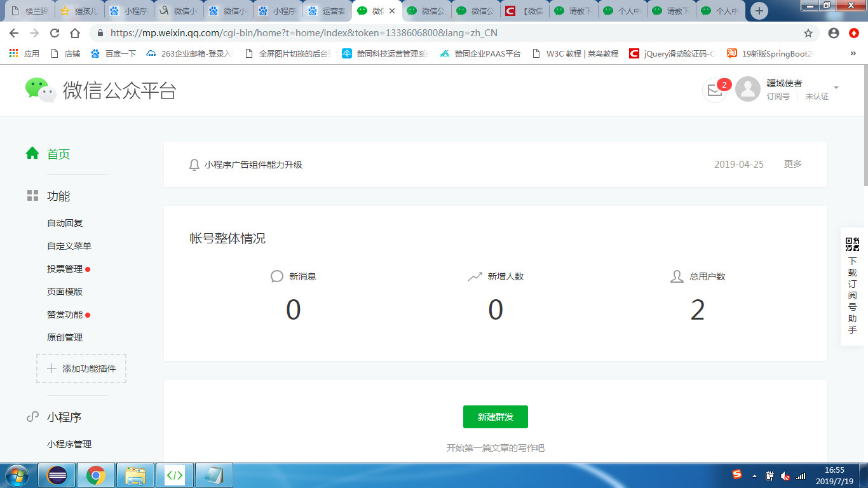The height and width of the screenshot is (488, 868).
Task: Open a new tab with the plus button
Action: point(759,11)
